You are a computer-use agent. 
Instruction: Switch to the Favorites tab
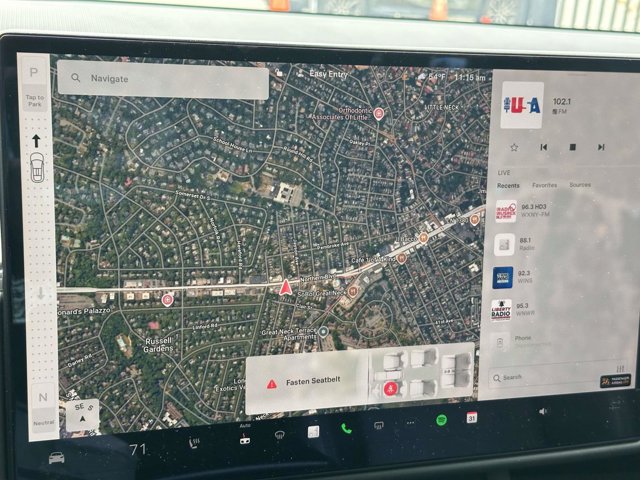tap(544, 185)
